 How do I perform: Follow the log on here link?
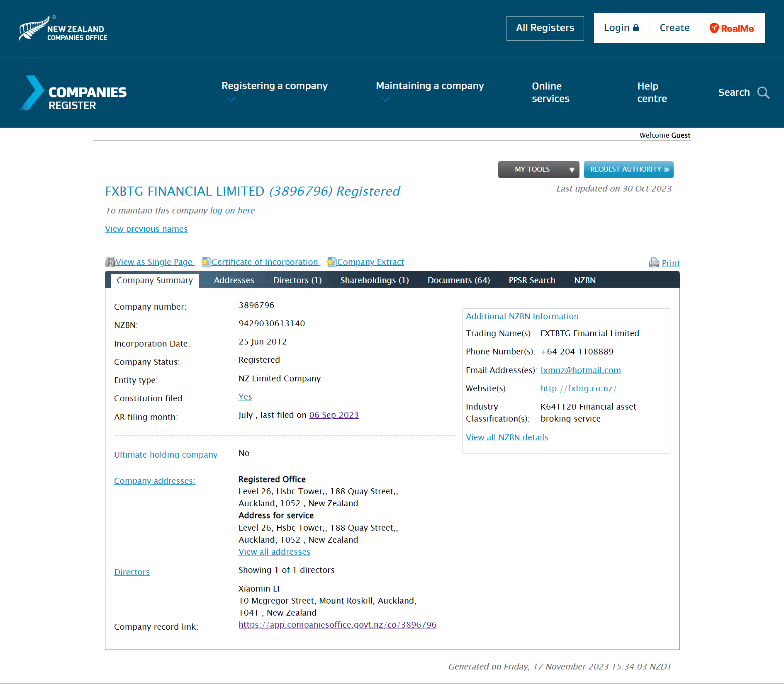click(x=232, y=211)
